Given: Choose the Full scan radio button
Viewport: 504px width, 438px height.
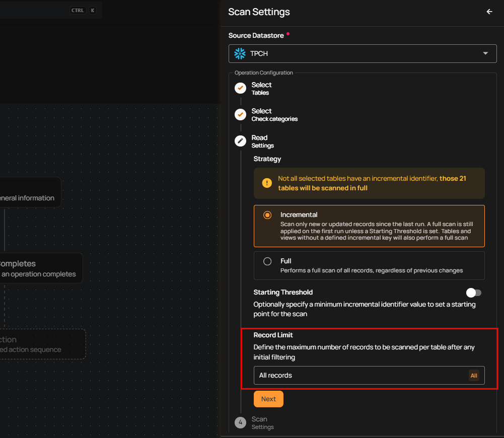Looking at the screenshot, I should coord(268,261).
